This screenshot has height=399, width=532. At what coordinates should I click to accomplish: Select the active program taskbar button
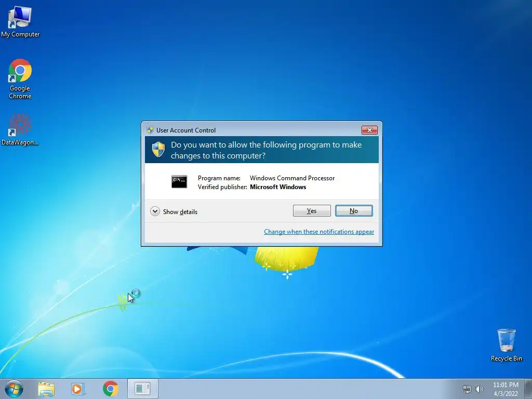(142, 389)
